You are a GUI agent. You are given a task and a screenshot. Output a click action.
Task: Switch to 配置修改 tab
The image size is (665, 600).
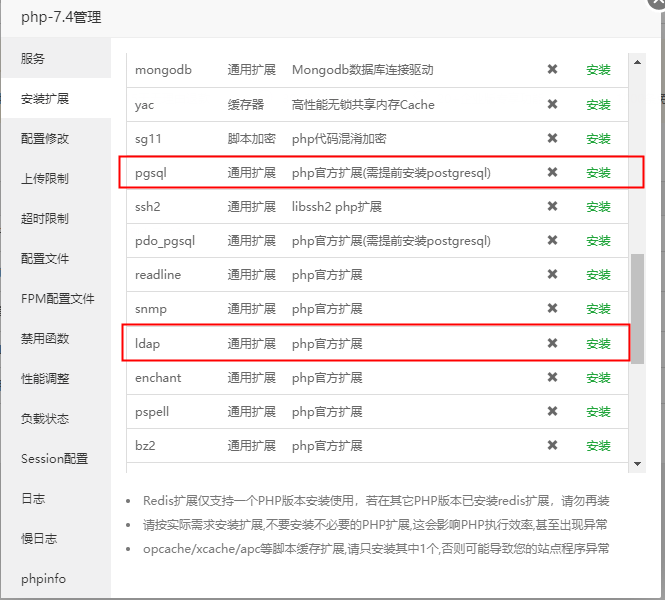(x=45, y=139)
